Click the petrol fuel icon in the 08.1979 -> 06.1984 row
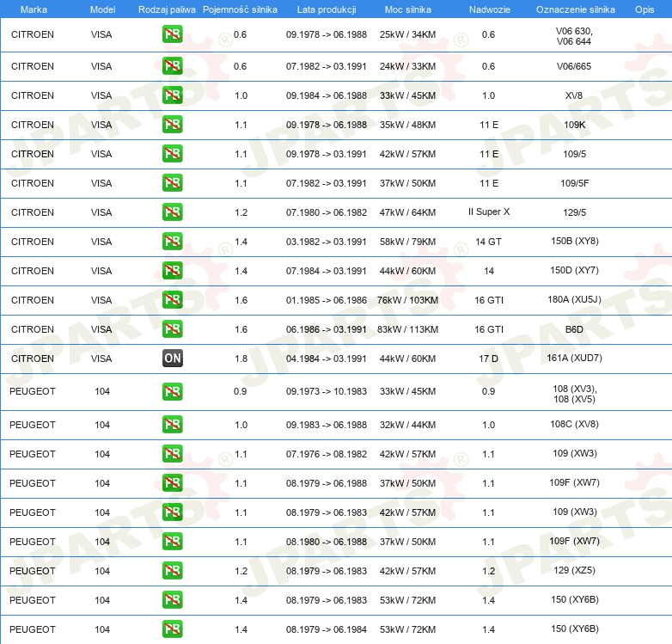This screenshot has height=644, width=672. [x=172, y=629]
